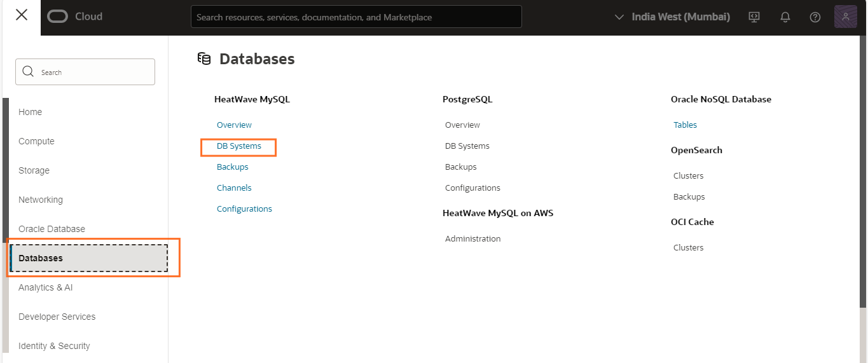
Task: Open Oracle NoSQL Database Tables link
Action: pos(685,125)
